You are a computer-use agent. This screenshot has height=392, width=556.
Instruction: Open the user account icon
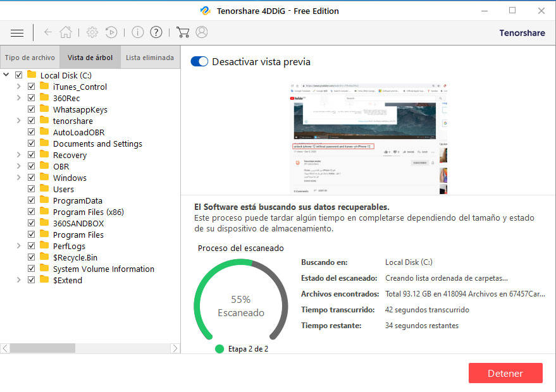(x=201, y=32)
